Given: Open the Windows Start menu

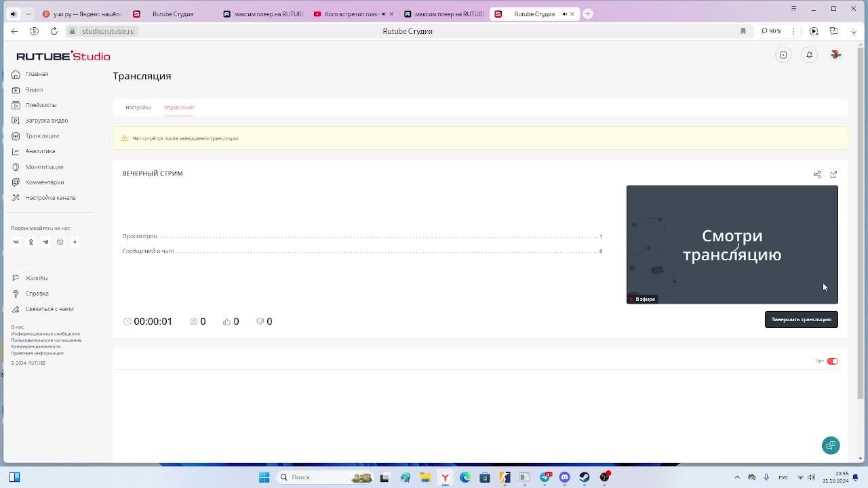Looking at the screenshot, I should tap(264, 477).
